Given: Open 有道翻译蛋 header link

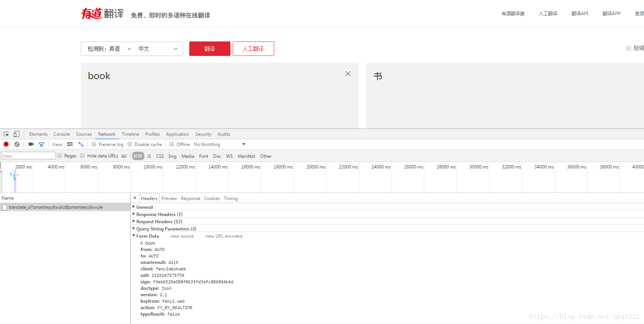Looking at the screenshot, I should 513,14.
